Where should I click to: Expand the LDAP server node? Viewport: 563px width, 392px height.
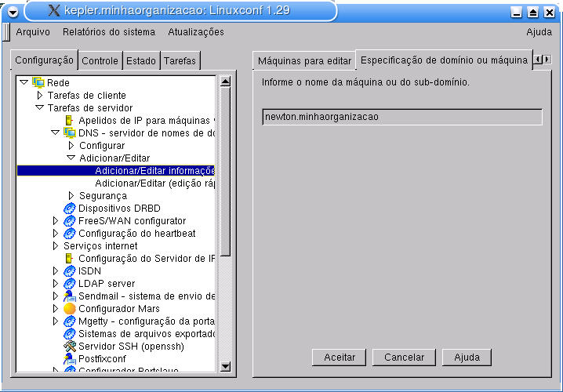tap(56, 284)
